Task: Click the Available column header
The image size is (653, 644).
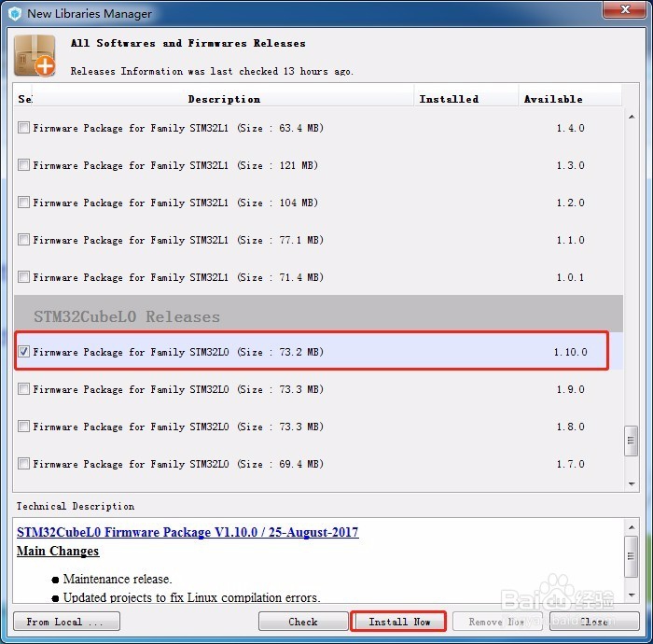Action: (570, 99)
